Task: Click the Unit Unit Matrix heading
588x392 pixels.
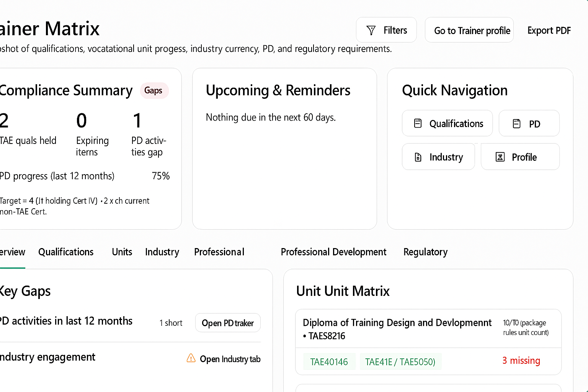Action: coord(343,291)
